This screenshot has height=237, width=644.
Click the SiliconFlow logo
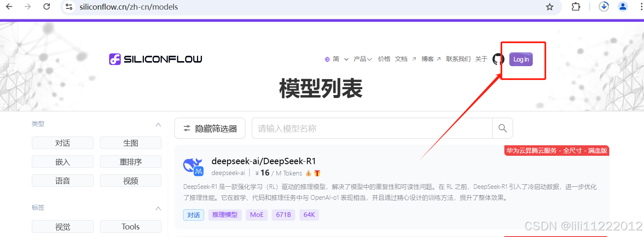coord(156,59)
